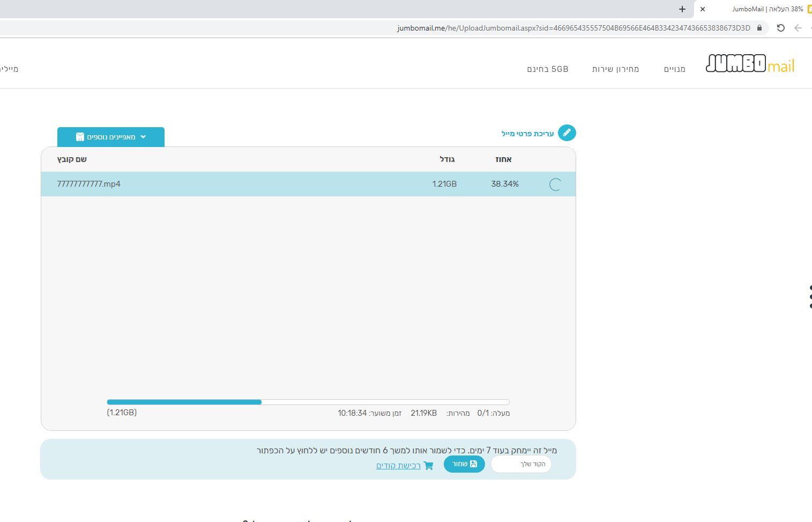Click the upload progress bar
Image resolution: width=812 pixels, height=522 pixels.
tap(308, 402)
